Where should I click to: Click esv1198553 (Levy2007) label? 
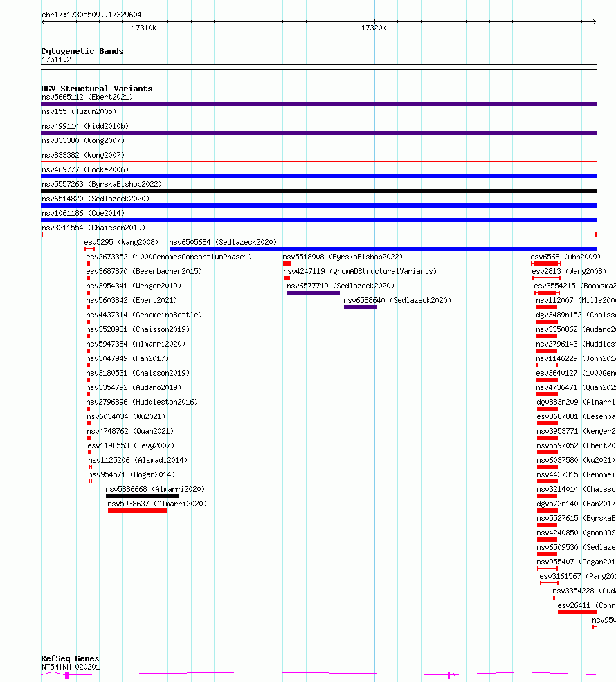coord(131,445)
